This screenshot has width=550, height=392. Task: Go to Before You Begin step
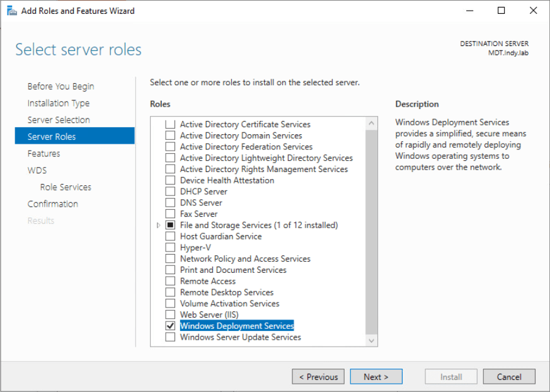click(x=60, y=86)
